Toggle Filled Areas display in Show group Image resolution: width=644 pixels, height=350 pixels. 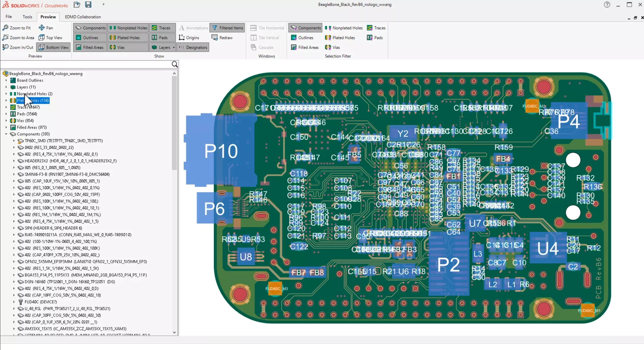click(90, 47)
